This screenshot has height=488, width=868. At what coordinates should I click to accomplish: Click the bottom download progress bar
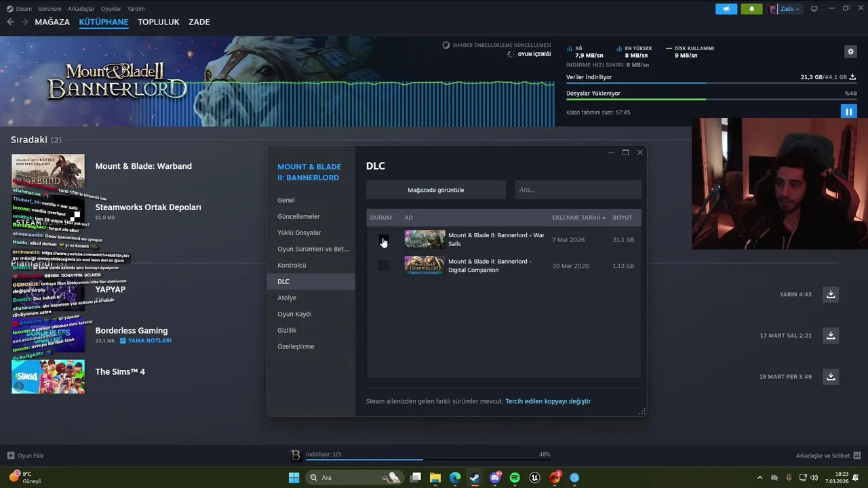[x=427, y=460]
